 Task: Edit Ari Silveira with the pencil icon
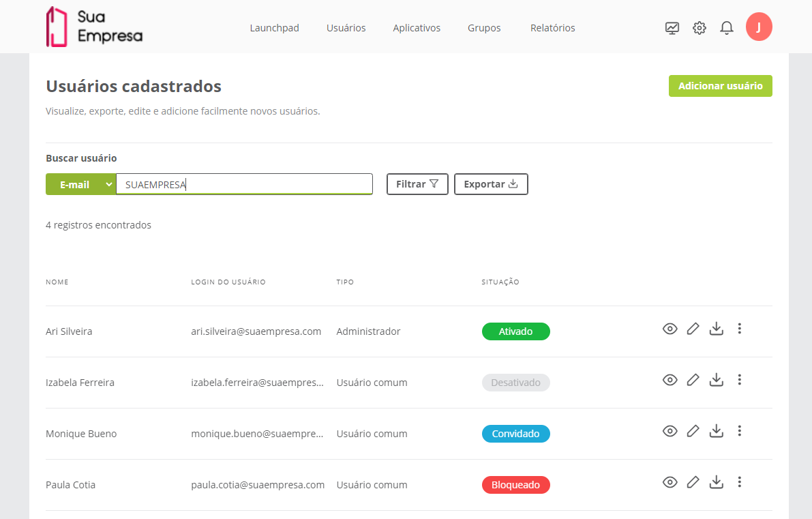click(x=693, y=329)
